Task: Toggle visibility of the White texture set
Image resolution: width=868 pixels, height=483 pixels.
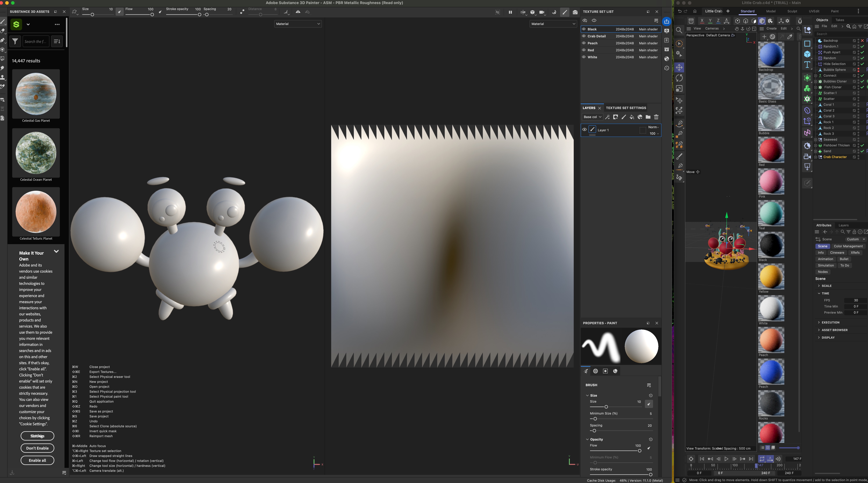Action: pos(584,57)
